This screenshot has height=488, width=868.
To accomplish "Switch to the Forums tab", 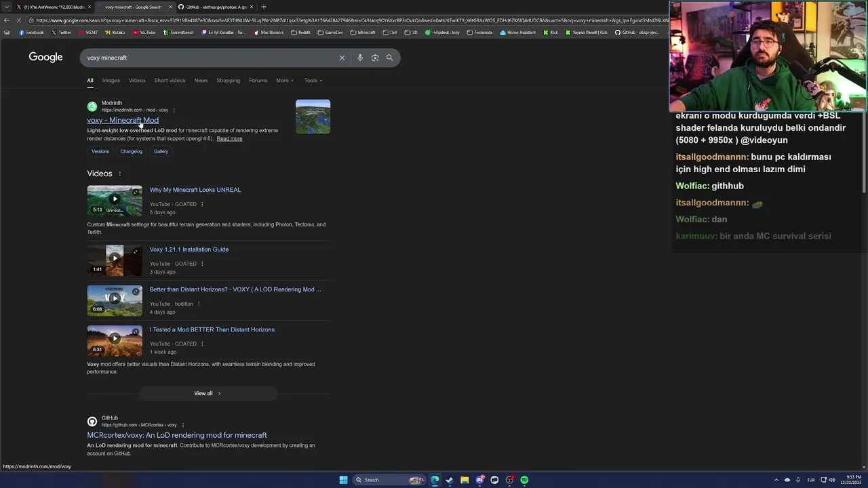I will (258, 81).
